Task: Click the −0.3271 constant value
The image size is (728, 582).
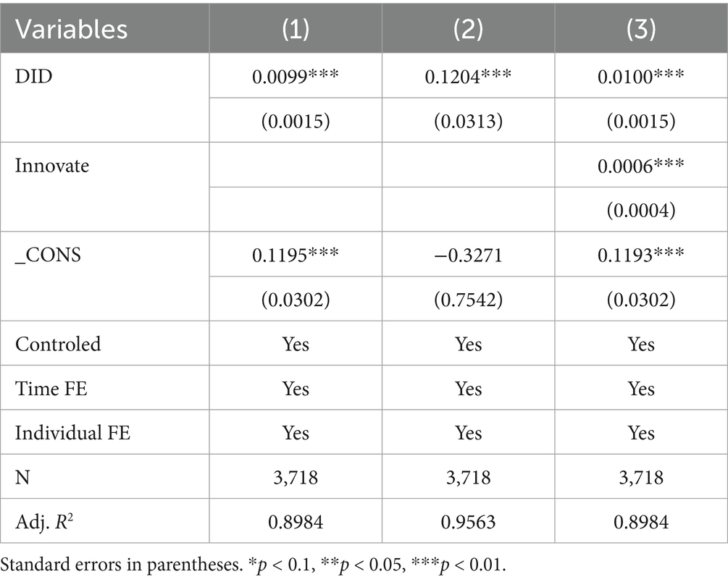Action: pos(468,256)
